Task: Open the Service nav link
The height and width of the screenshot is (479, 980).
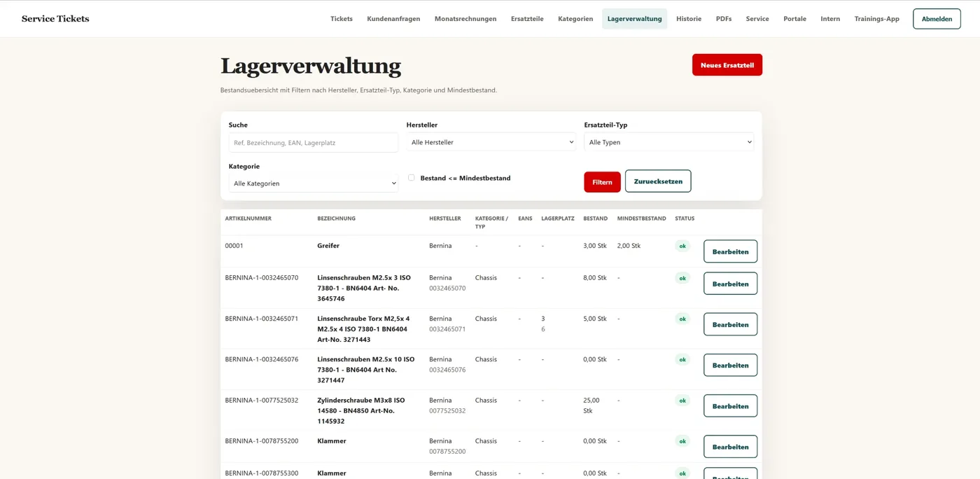Action: point(757,19)
